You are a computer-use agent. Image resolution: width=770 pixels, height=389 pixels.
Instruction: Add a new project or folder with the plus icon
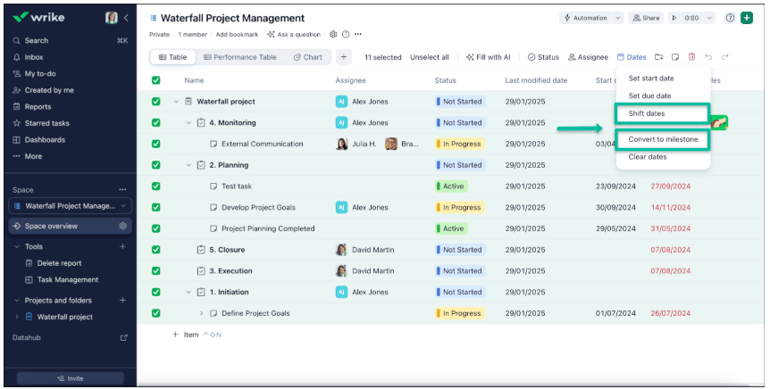point(122,300)
